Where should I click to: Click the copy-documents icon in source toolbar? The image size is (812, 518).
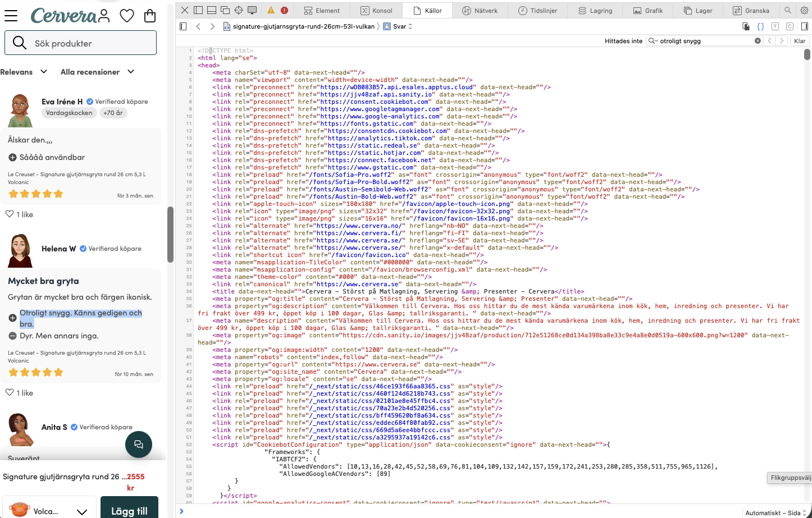746,26
